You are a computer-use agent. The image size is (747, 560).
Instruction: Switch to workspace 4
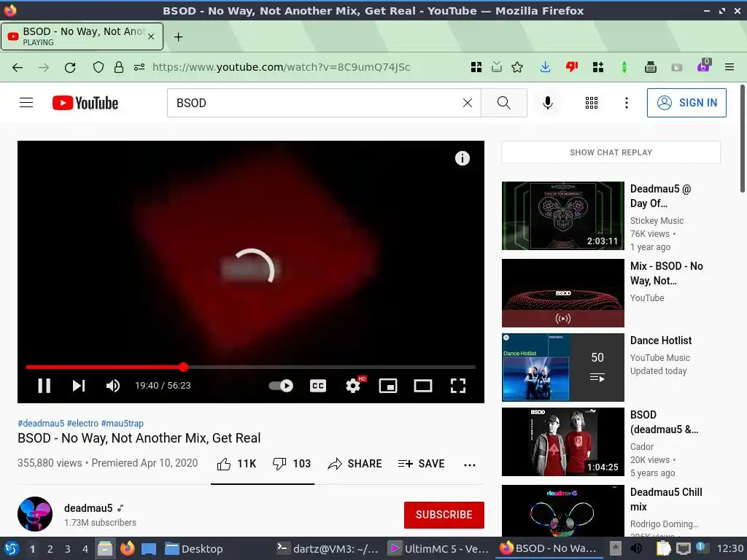point(85,549)
